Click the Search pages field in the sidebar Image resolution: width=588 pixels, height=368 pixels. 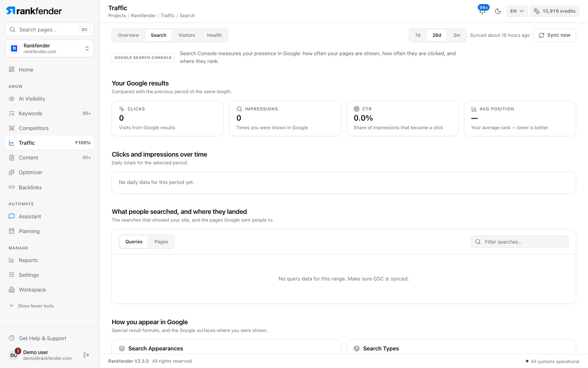[x=49, y=29]
